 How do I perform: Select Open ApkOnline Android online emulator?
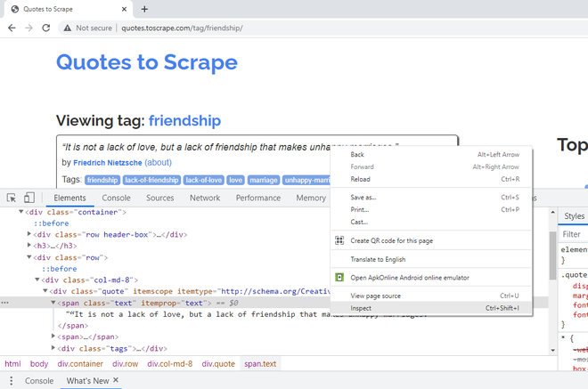[x=431, y=278]
